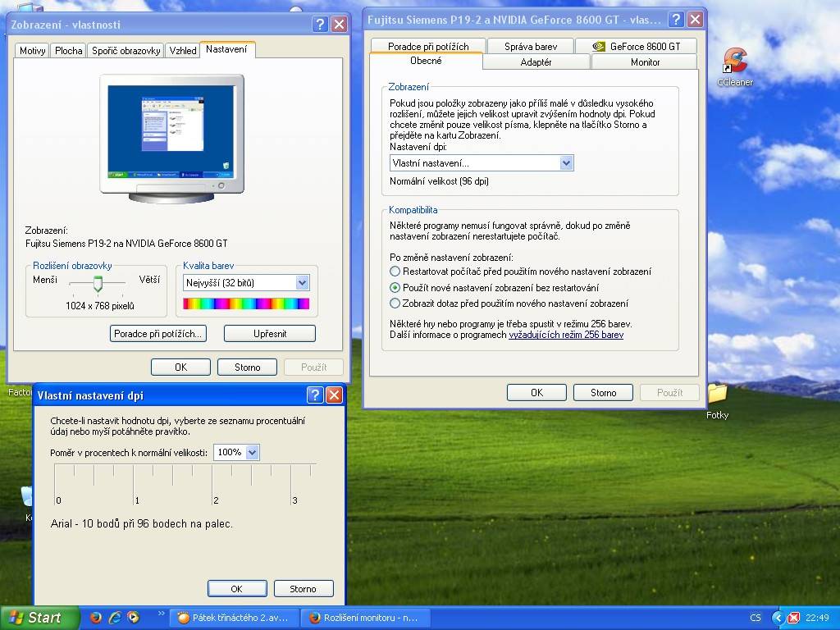Image resolution: width=840 pixels, height=630 pixels.
Task: Expand the Quick Launch overflow chevron
Action: [161, 614]
